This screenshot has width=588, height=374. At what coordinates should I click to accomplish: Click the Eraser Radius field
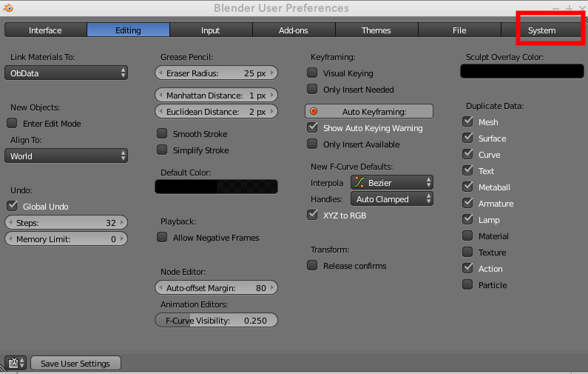[217, 73]
